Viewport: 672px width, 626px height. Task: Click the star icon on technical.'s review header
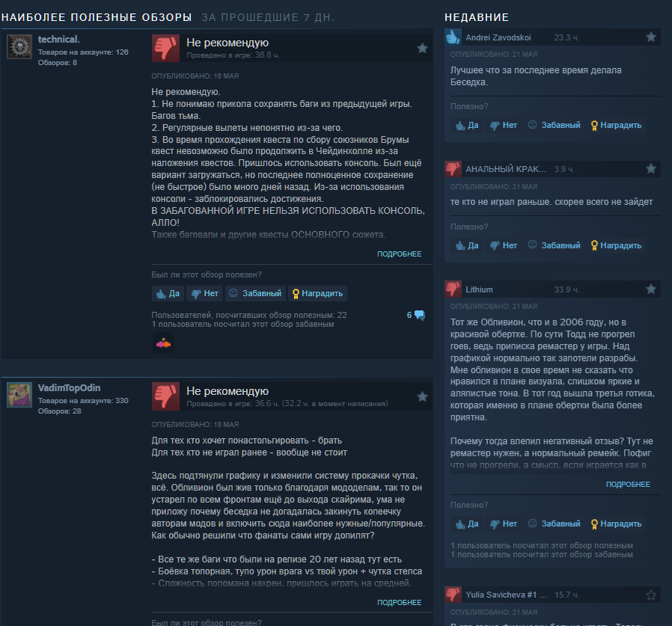coord(422,48)
